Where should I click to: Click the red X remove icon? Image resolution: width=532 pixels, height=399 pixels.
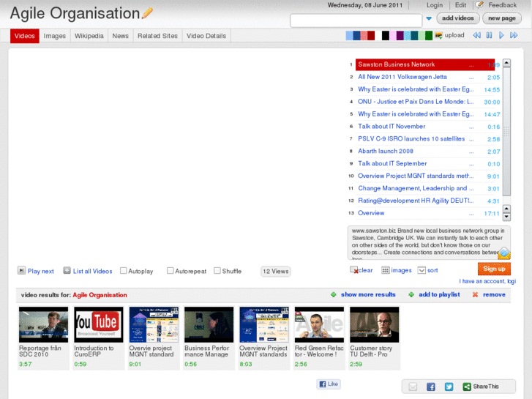coord(475,294)
